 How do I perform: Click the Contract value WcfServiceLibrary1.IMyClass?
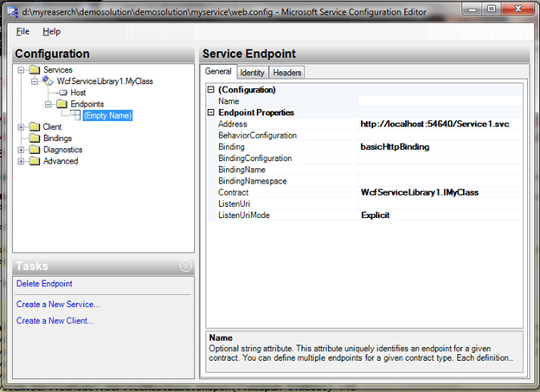[440, 192]
